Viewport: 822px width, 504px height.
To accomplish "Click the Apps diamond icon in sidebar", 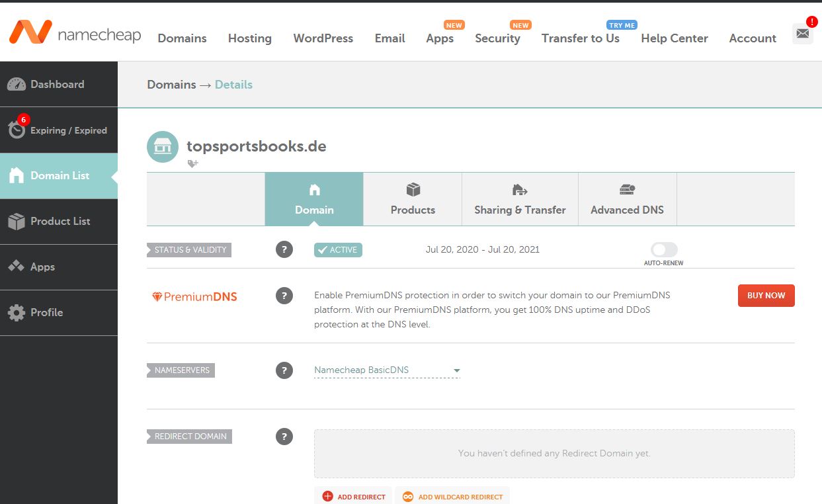I will (17, 267).
